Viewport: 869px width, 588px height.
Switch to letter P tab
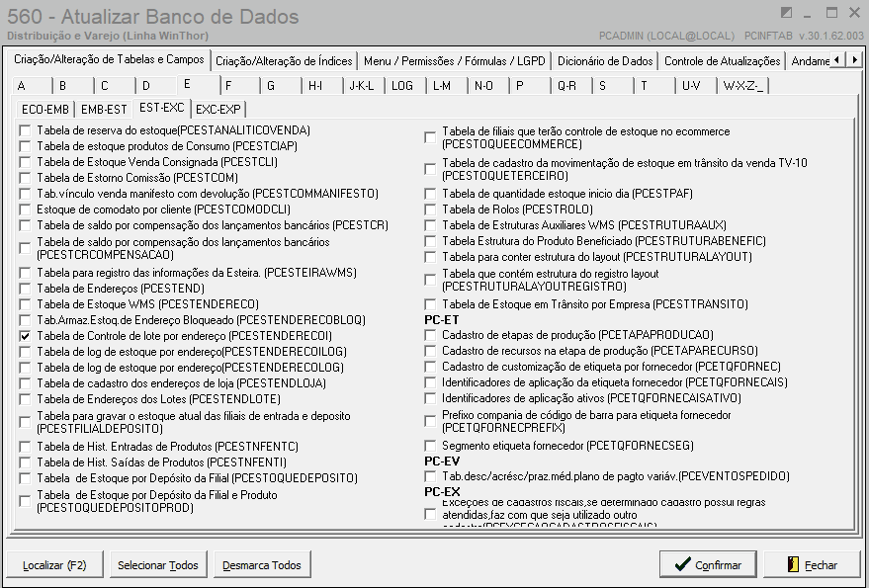[530, 86]
